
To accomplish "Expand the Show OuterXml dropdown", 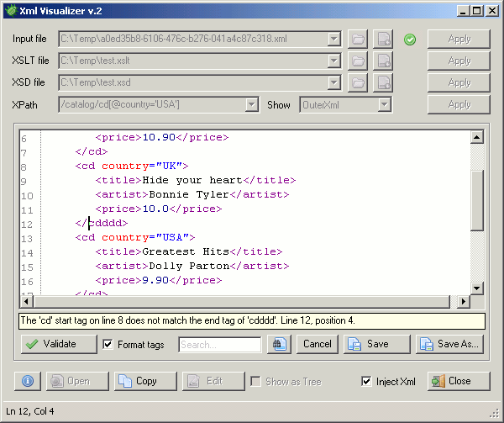I will pyautogui.click(x=384, y=104).
